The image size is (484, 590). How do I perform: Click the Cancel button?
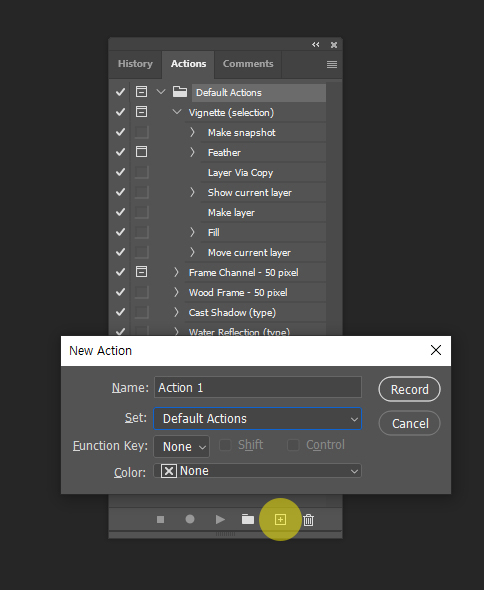point(409,423)
